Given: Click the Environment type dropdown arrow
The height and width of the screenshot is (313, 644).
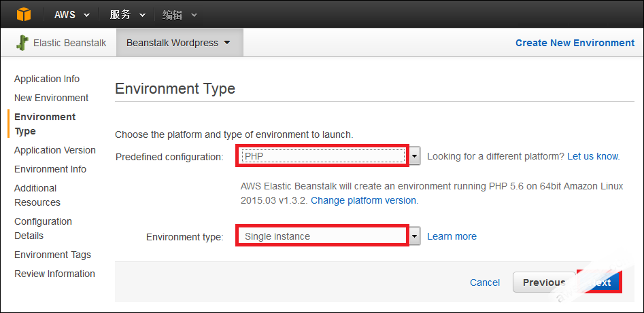Looking at the screenshot, I should tap(415, 236).
